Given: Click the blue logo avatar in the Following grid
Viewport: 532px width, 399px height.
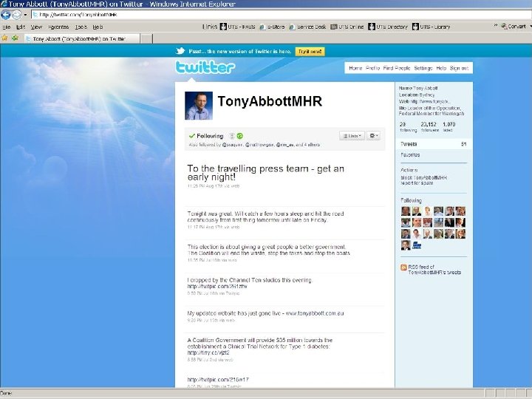Looking at the screenshot, I should (417, 245).
